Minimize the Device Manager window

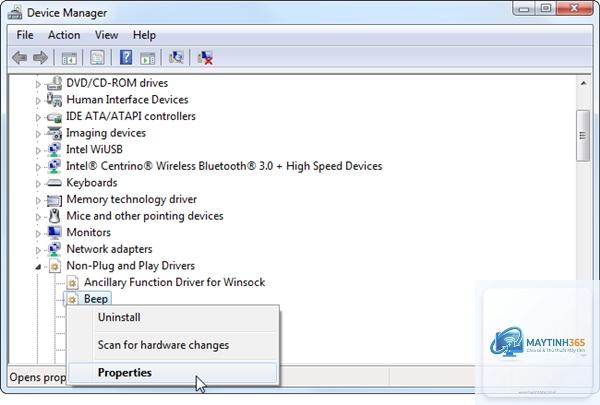pyautogui.click(x=524, y=9)
